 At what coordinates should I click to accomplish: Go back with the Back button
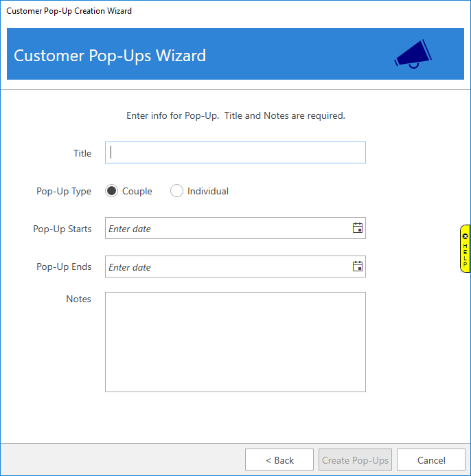279,460
